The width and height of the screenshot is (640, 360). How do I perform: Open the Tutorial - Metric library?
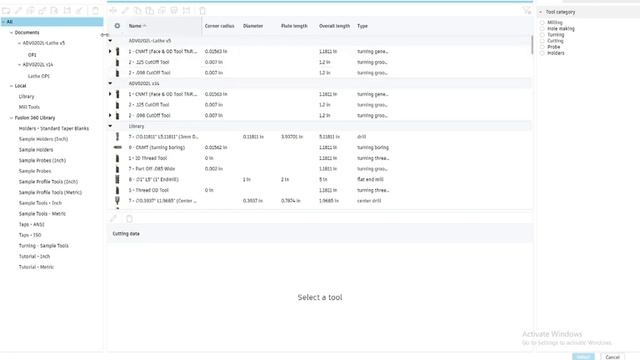(x=36, y=267)
